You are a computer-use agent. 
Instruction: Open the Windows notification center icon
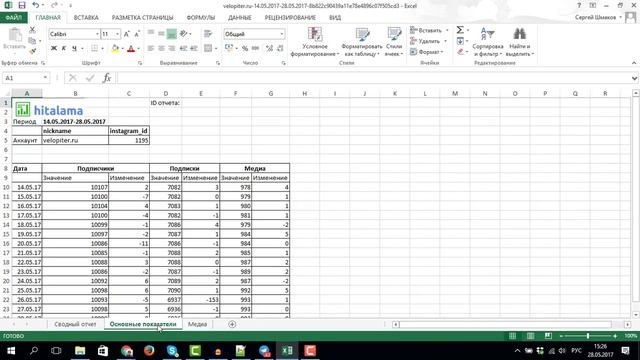click(625, 351)
